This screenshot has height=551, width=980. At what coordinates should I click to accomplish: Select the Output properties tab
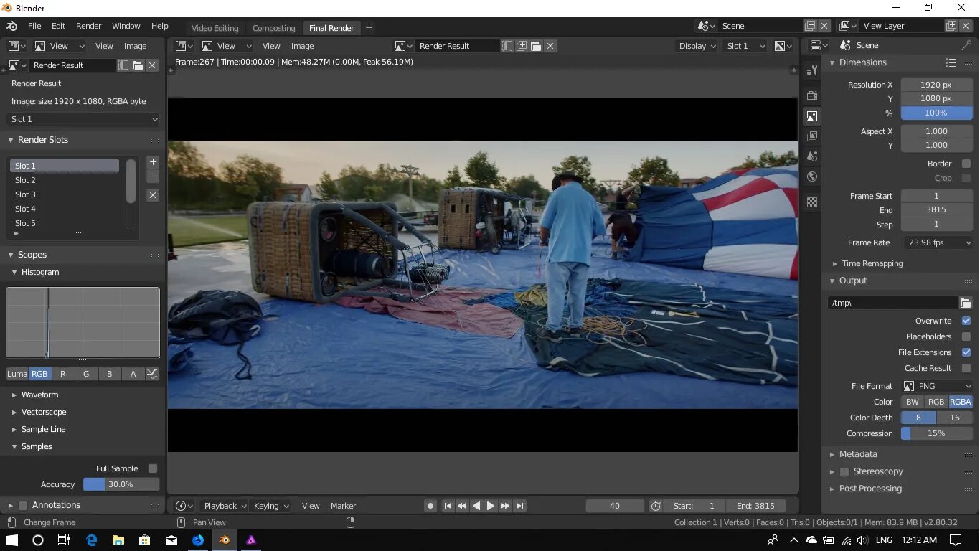tap(812, 116)
